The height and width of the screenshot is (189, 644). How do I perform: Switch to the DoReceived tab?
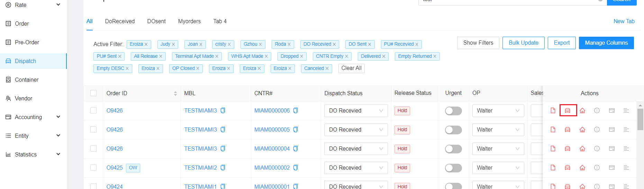pyautogui.click(x=120, y=21)
